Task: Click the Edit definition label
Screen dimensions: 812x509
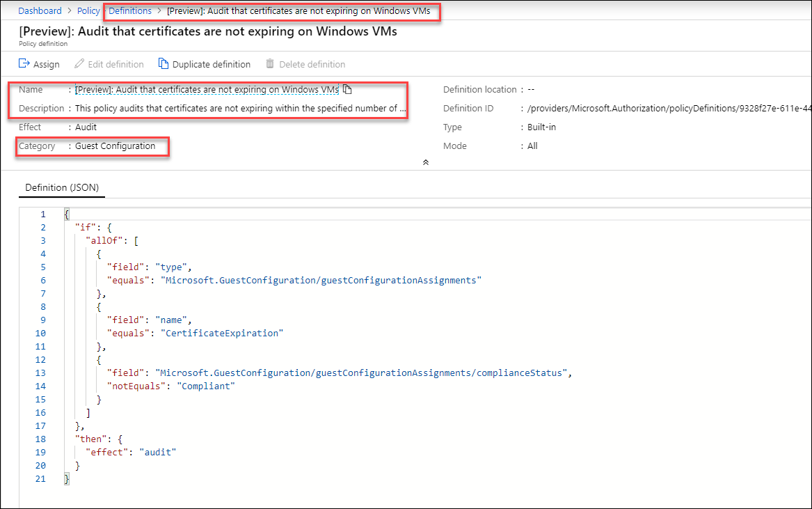Action: tap(116, 64)
